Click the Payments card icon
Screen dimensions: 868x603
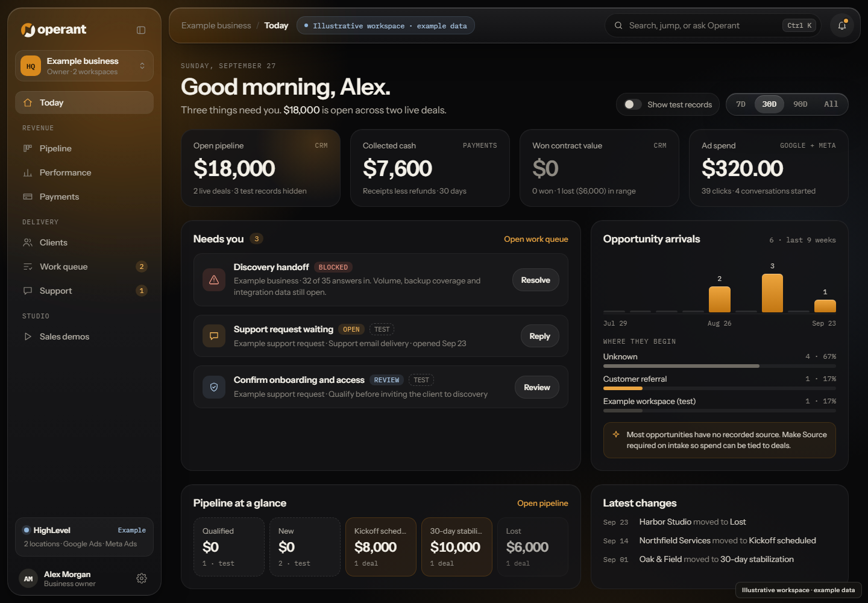click(x=28, y=197)
